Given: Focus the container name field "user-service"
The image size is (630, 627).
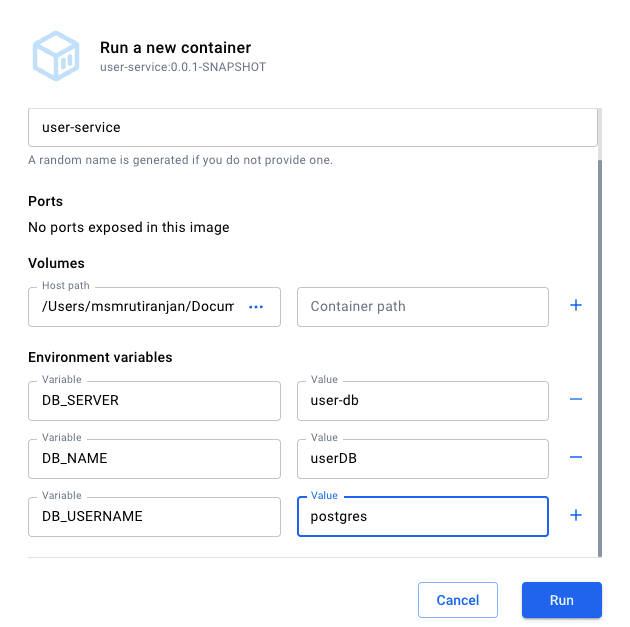Looking at the screenshot, I should point(312,128).
